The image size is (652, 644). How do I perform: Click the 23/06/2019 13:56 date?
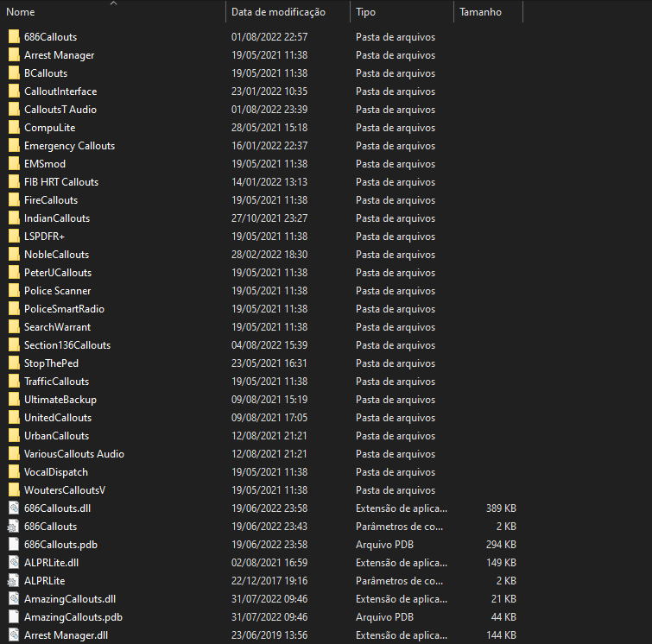tap(269, 635)
